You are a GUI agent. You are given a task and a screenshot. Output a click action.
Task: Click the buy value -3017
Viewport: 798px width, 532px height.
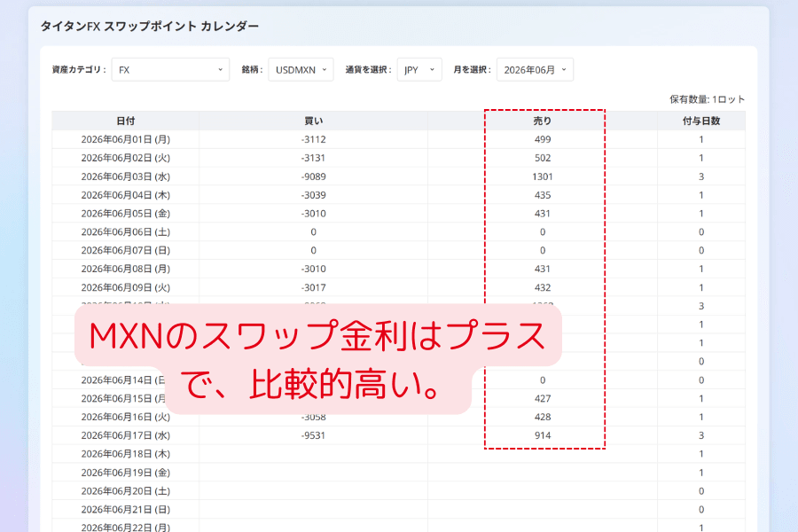(x=313, y=287)
